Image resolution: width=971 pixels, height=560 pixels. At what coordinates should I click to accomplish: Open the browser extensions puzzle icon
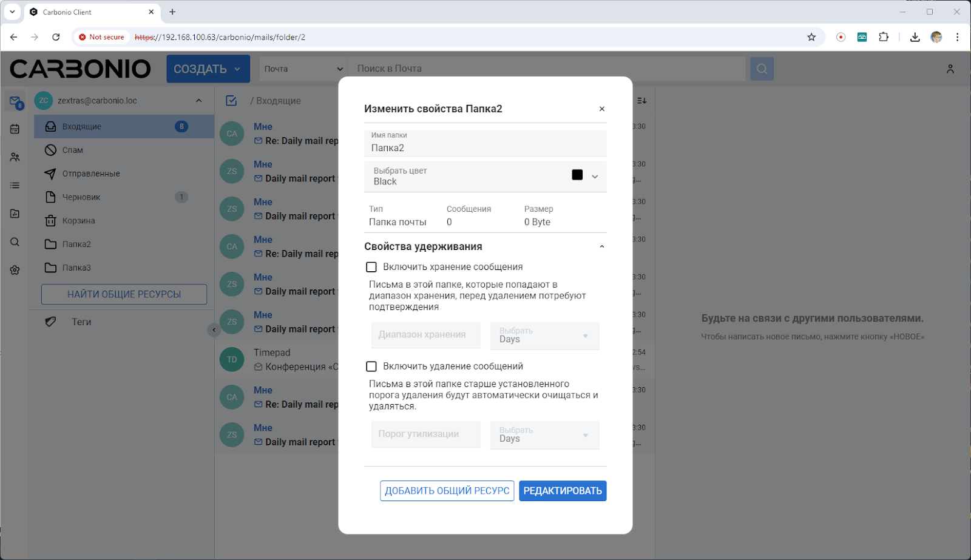coord(884,37)
